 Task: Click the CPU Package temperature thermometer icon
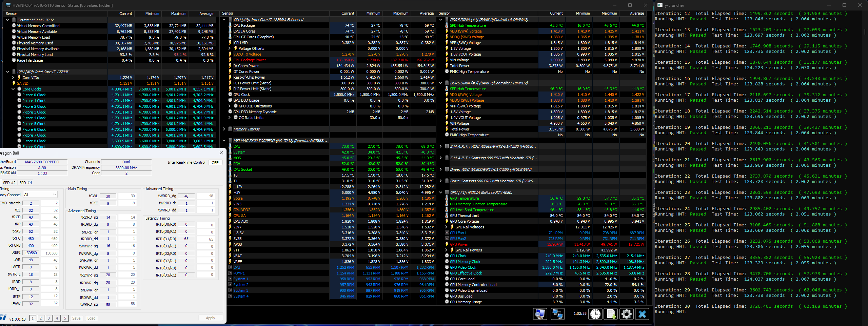(x=230, y=25)
